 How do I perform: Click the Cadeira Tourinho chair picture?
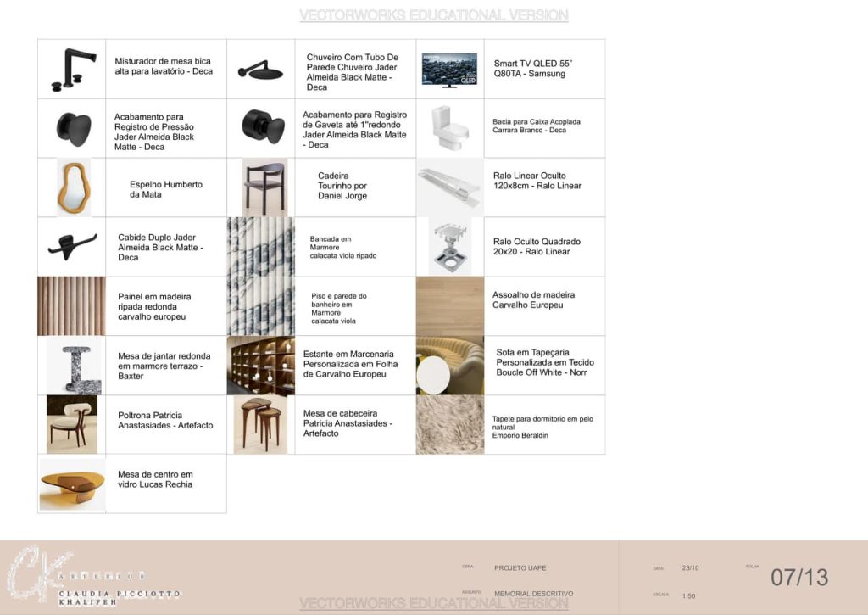click(264, 187)
